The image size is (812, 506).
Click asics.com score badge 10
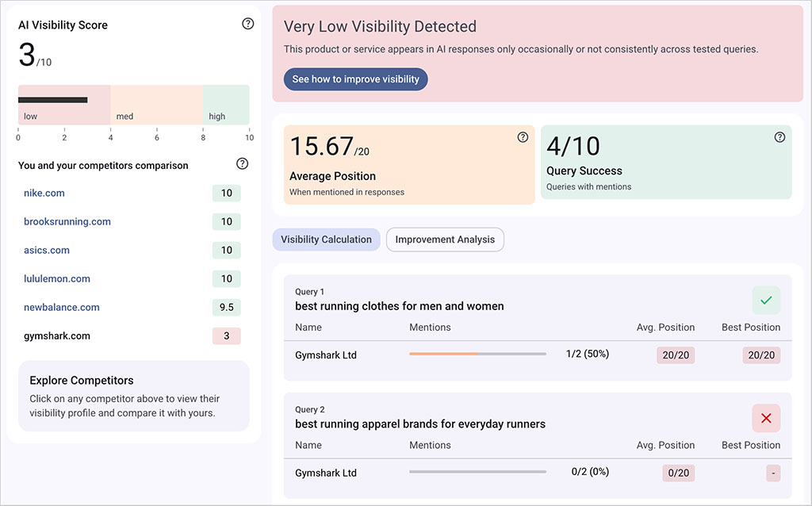click(x=226, y=250)
